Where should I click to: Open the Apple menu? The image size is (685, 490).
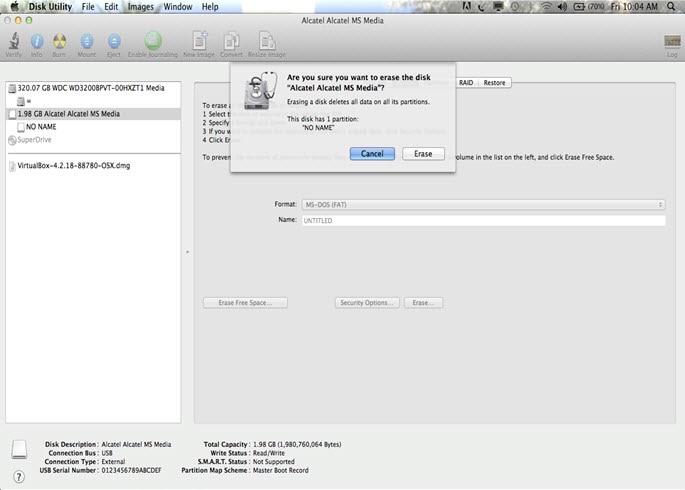(x=14, y=6)
